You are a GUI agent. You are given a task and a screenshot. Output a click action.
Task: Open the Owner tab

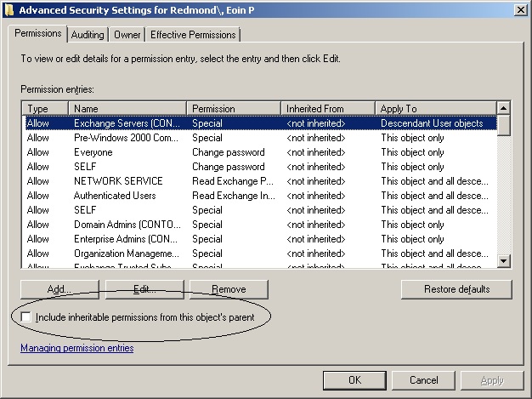[127, 35]
